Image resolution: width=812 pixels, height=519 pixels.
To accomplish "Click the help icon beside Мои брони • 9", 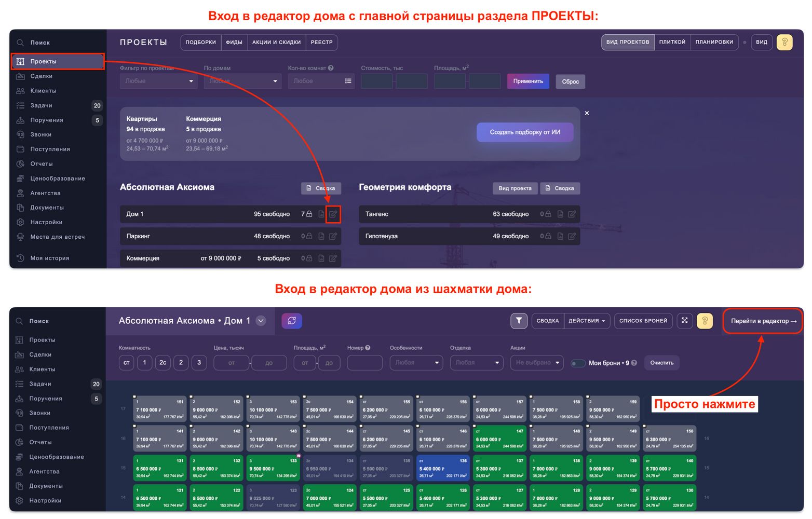I will point(634,363).
